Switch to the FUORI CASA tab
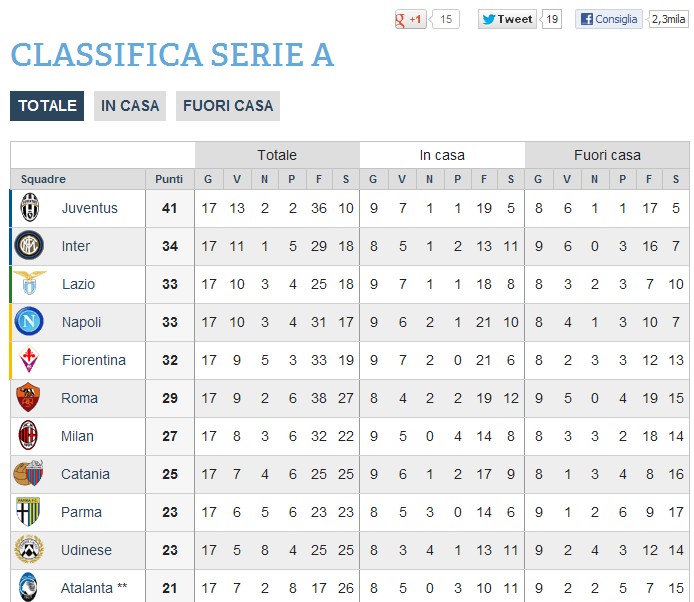 pyautogui.click(x=228, y=106)
